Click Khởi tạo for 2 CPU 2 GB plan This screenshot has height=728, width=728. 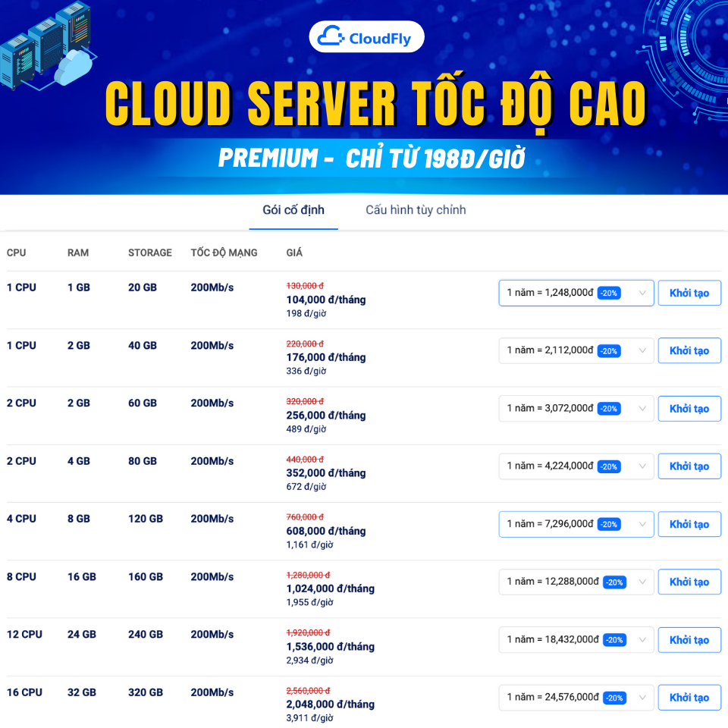coord(689,409)
